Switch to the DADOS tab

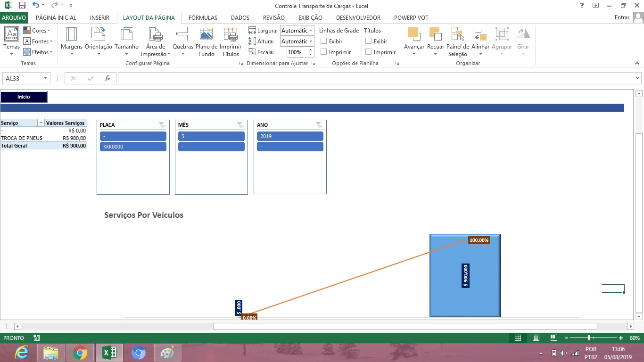[x=240, y=17]
